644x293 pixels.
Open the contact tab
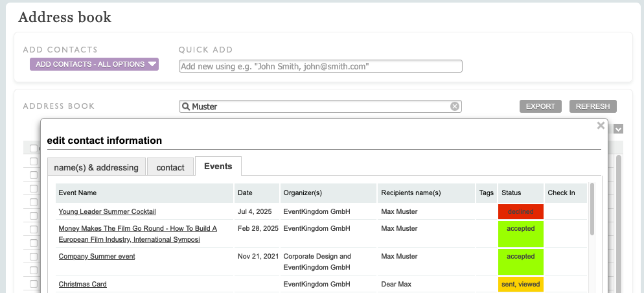tap(170, 167)
